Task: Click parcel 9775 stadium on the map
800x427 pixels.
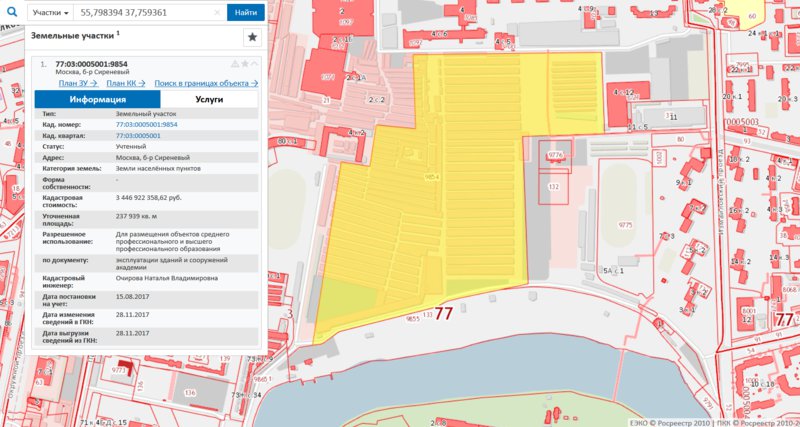Action: pyautogui.click(x=624, y=225)
